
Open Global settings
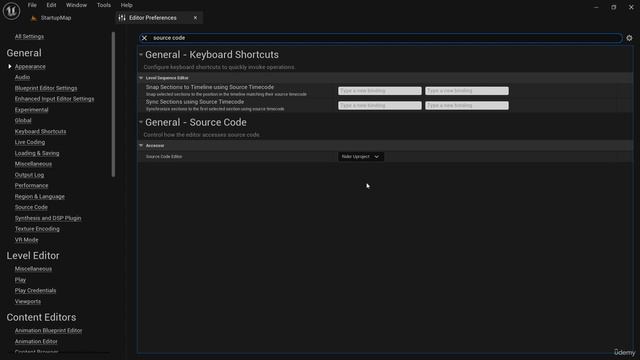click(x=23, y=120)
